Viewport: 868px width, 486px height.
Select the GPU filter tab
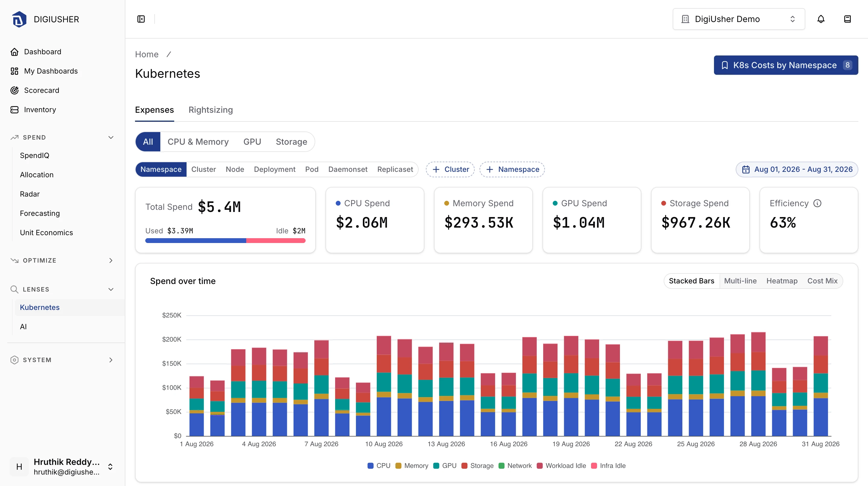click(x=252, y=142)
